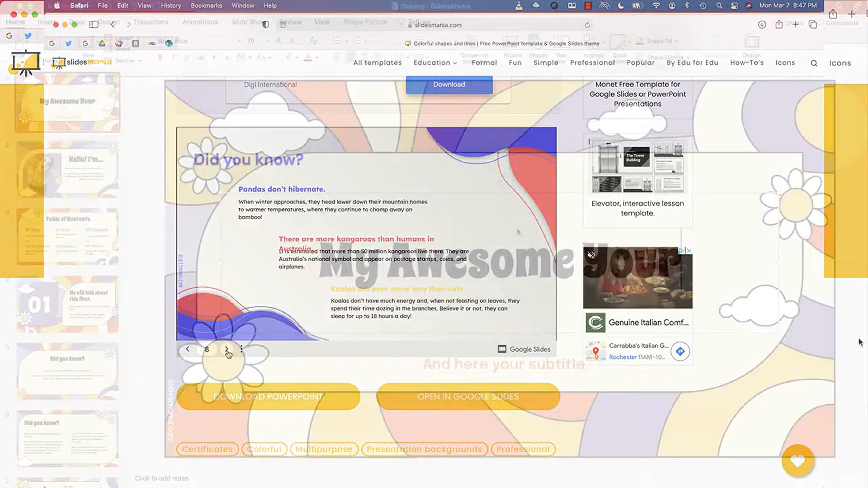The width and height of the screenshot is (868, 488).
Task: Open the Apple menu
Action: (57, 5)
